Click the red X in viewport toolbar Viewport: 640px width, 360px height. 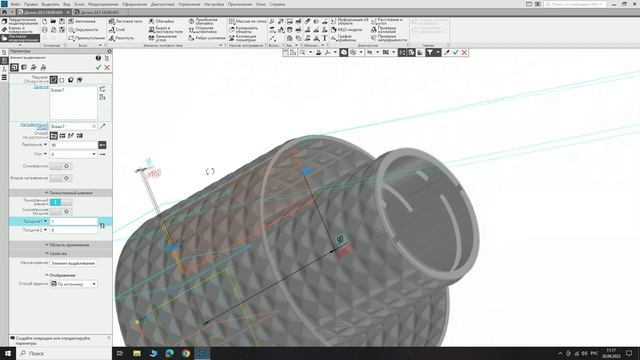pyautogui.click(x=464, y=52)
